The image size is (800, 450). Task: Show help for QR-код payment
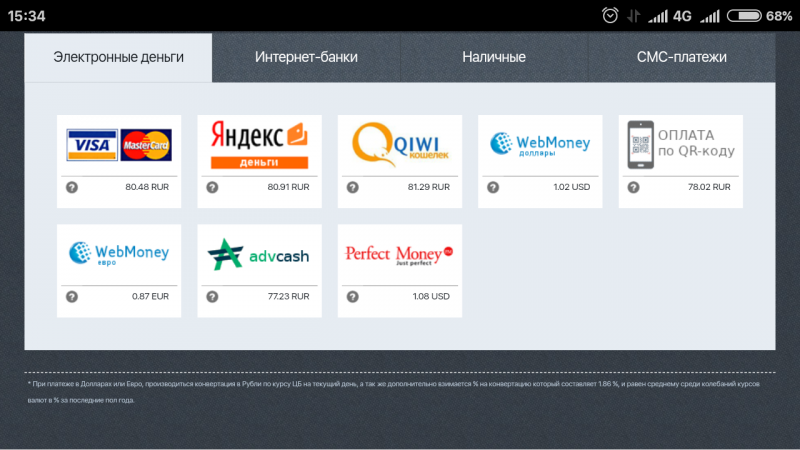633,187
